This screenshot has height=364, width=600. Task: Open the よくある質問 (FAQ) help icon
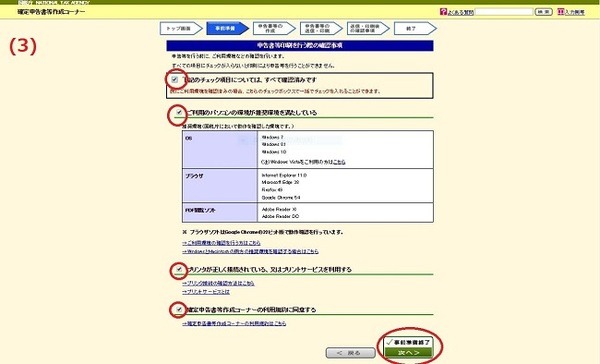tap(443, 12)
